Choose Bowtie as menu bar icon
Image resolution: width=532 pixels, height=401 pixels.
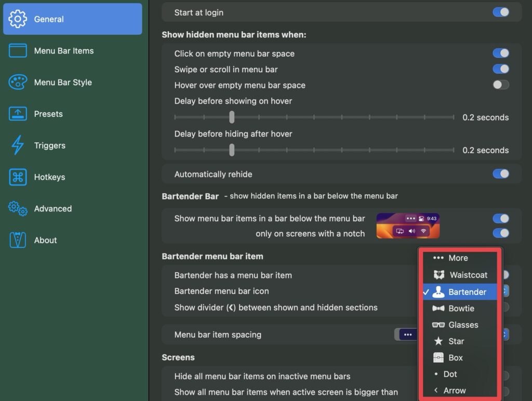(x=460, y=309)
